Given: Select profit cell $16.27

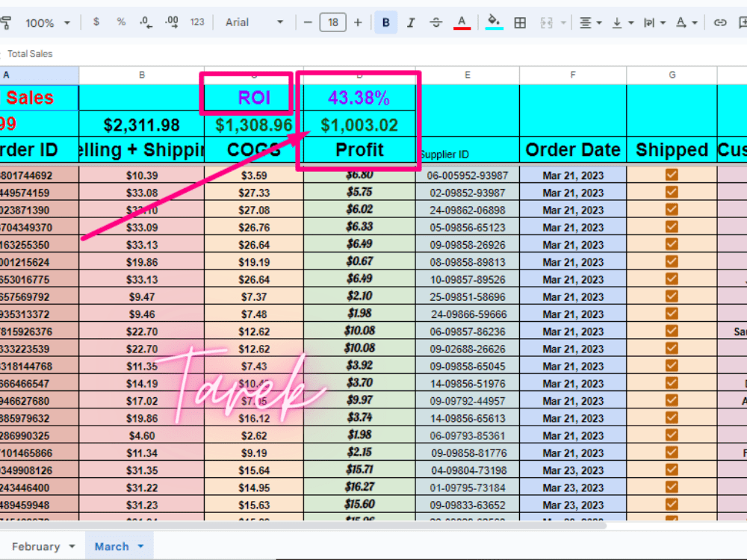Looking at the screenshot, I should [359, 487].
